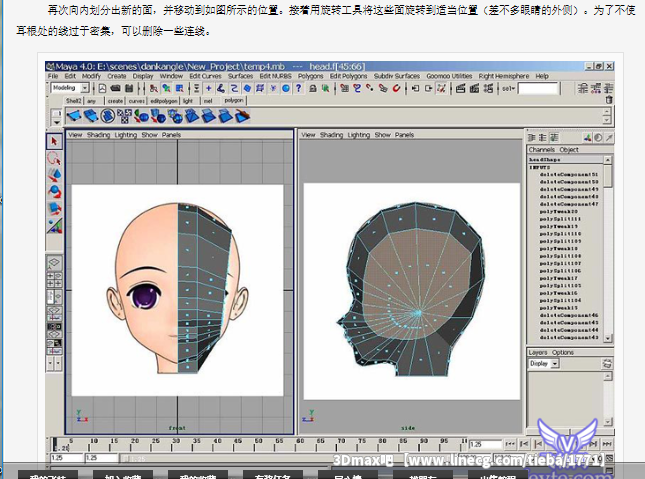The height and width of the screenshot is (479, 645).
Task: Click the go-to-end playback button
Action: click(607, 444)
